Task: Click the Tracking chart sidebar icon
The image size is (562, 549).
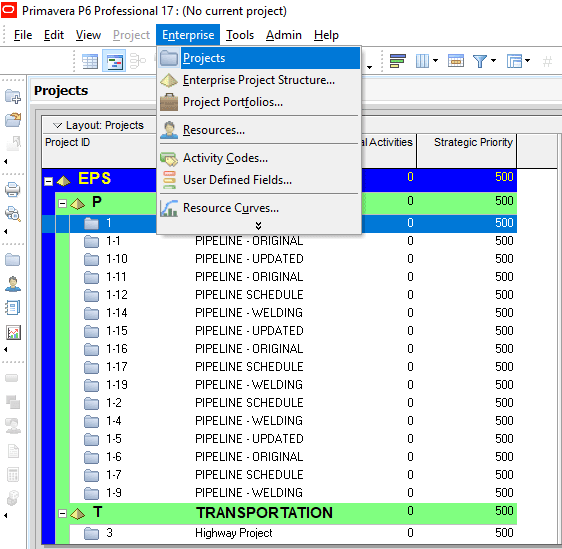Action: [x=13, y=333]
